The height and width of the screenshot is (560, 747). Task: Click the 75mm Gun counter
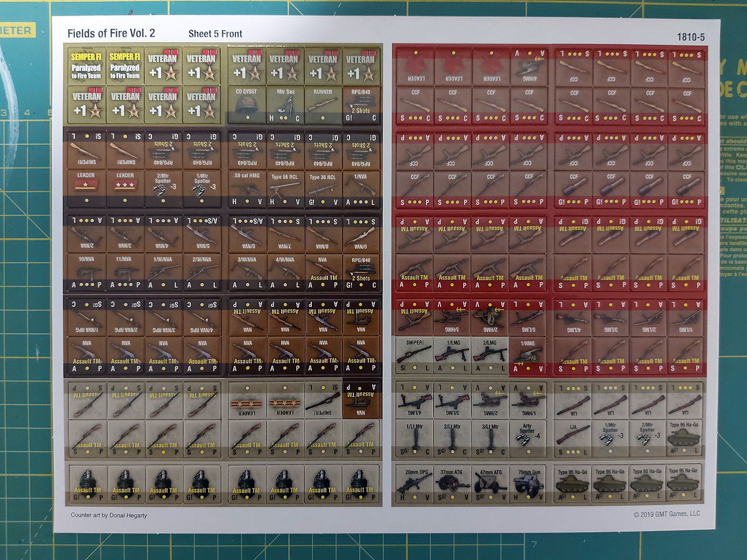click(x=528, y=485)
